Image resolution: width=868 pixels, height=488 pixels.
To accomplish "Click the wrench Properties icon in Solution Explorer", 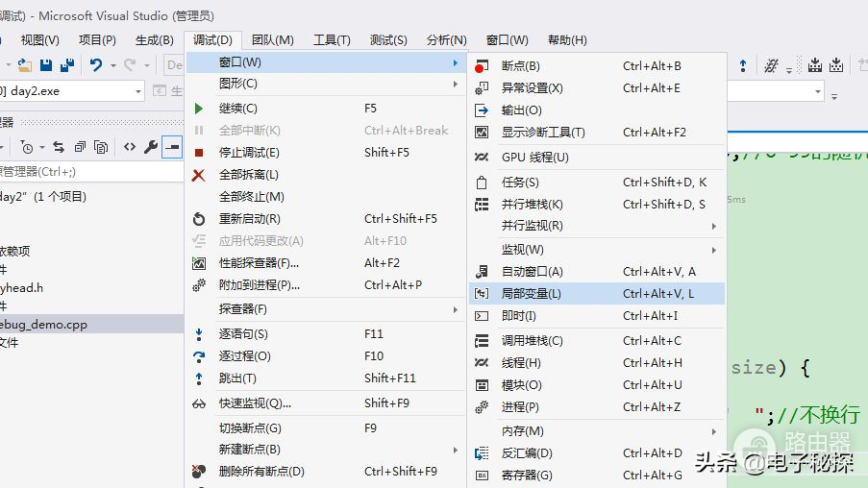I will [x=151, y=147].
